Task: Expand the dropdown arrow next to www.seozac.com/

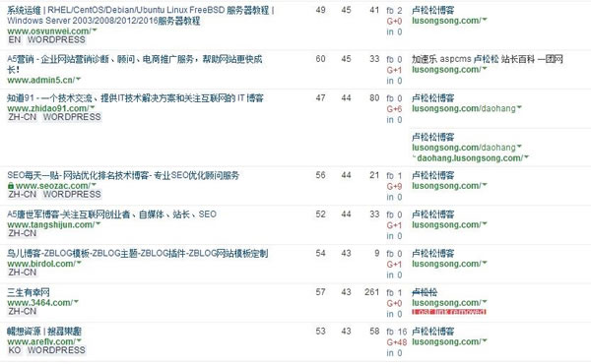Action: coord(94,185)
